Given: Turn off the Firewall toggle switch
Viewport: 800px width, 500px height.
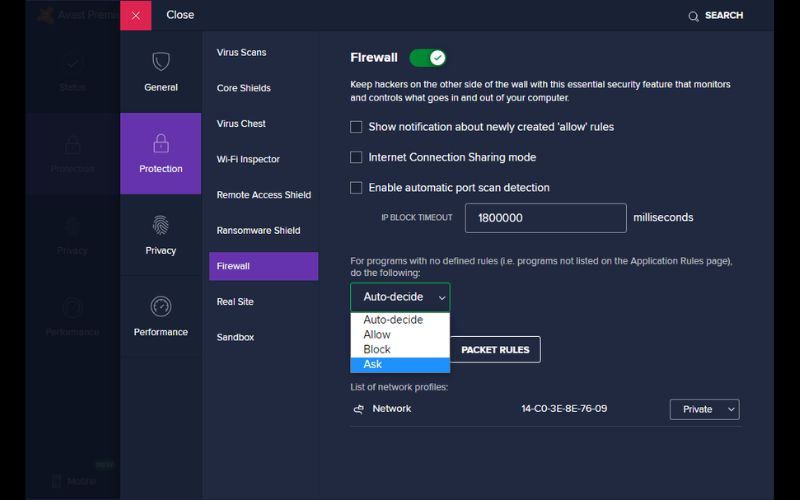Looking at the screenshot, I should [427, 58].
